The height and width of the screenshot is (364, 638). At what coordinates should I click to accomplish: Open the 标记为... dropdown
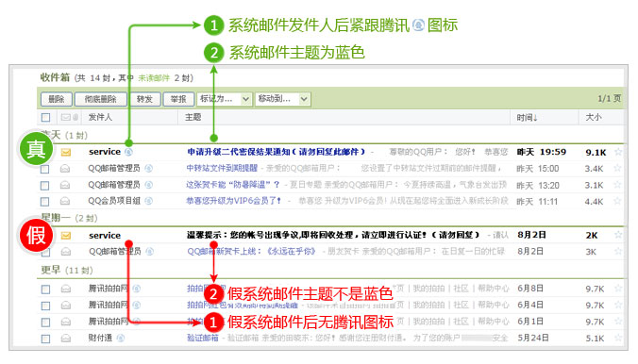pyautogui.click(x=225, y=99)
